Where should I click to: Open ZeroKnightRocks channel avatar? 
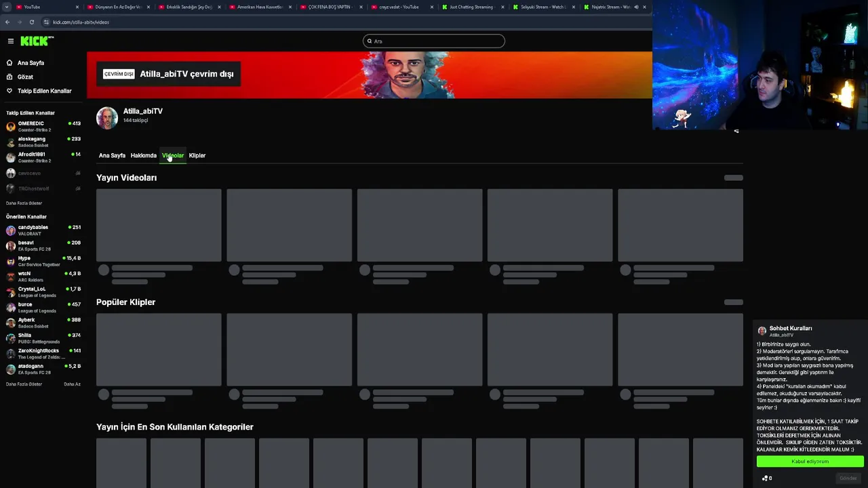10,354
